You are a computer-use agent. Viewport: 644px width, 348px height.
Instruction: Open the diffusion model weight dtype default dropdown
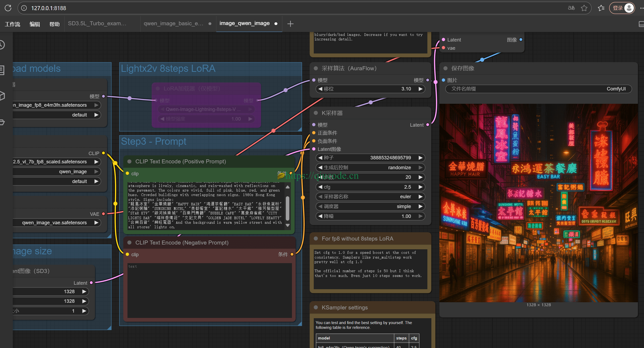pos(57,115)
